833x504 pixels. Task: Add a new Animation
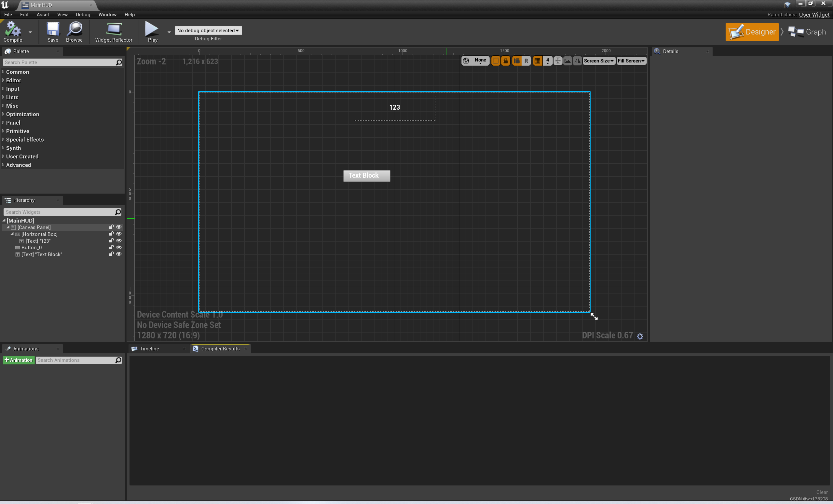click(x=19, y=360)
